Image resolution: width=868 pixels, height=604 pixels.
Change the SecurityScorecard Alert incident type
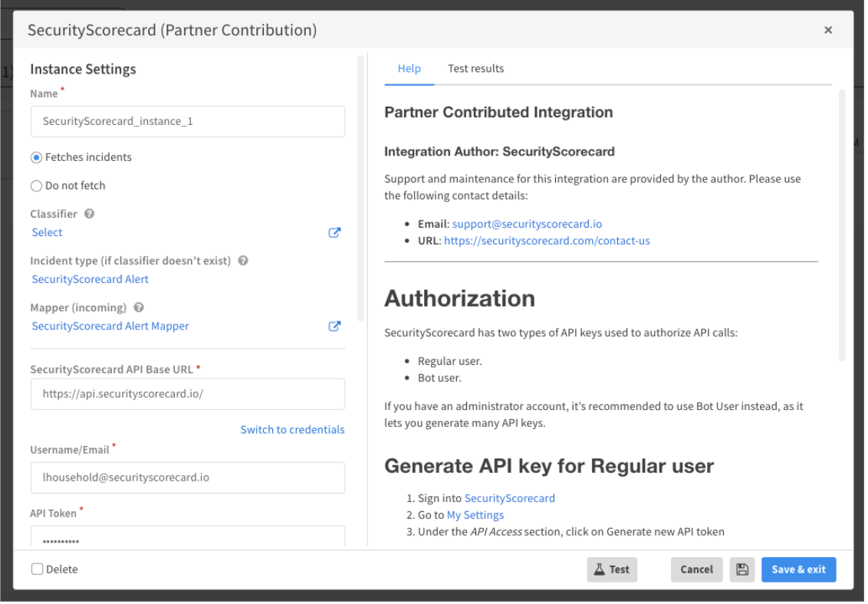pos(90,281)
